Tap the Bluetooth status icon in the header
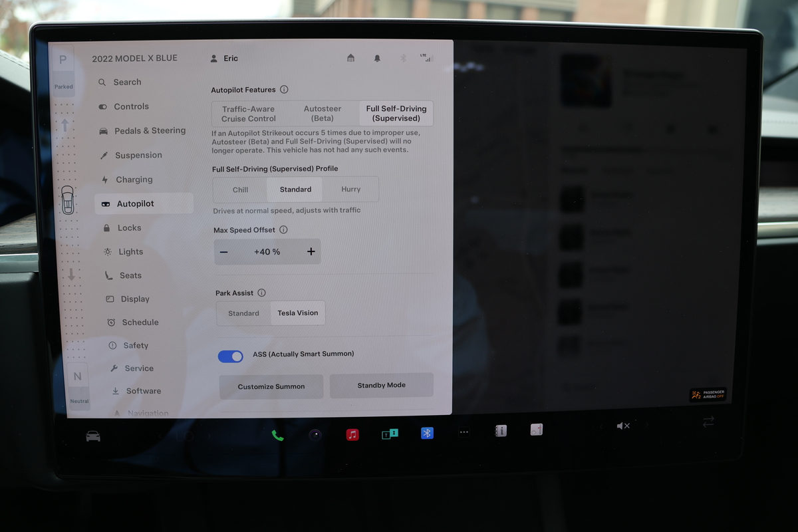798x532 pixels. pyautogui.click(x=402, y=59)
